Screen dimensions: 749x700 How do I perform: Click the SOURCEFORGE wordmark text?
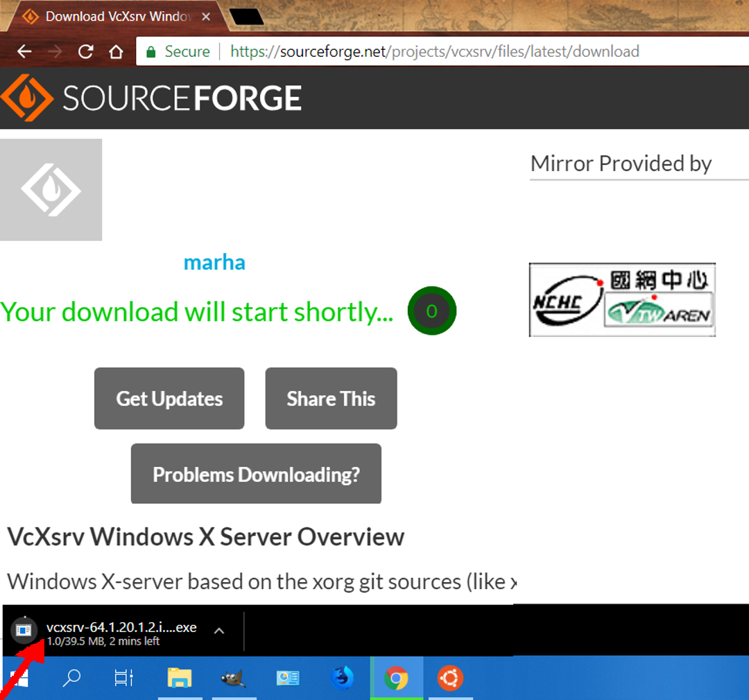click(182, 98)
